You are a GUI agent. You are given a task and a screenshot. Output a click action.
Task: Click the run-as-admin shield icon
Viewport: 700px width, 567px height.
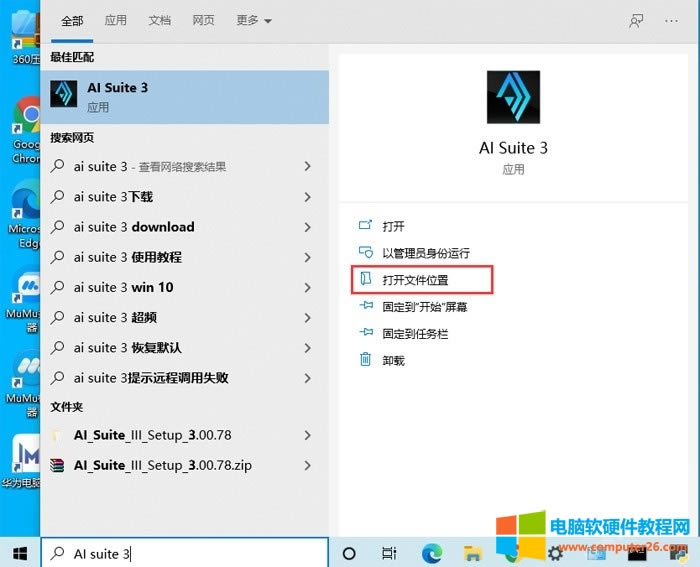(366, 252)
